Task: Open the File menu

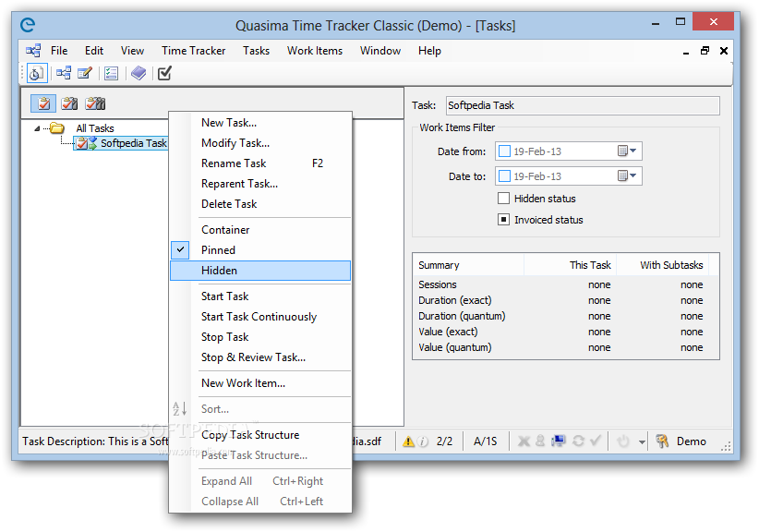Action: pos(59,51)
